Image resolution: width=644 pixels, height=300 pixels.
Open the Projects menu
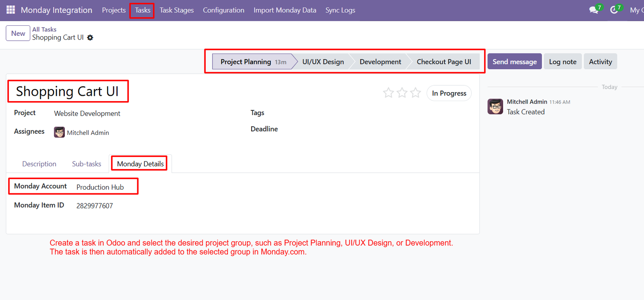[x=114, y=10]
